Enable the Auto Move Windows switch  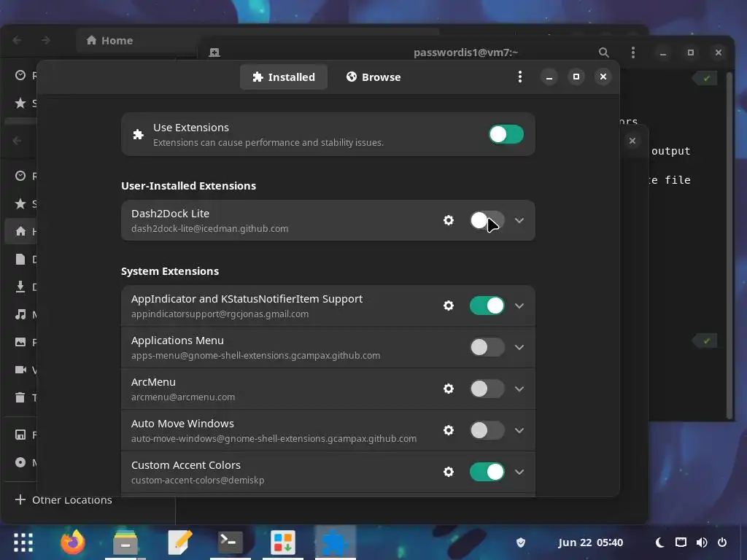coord(487,430)
